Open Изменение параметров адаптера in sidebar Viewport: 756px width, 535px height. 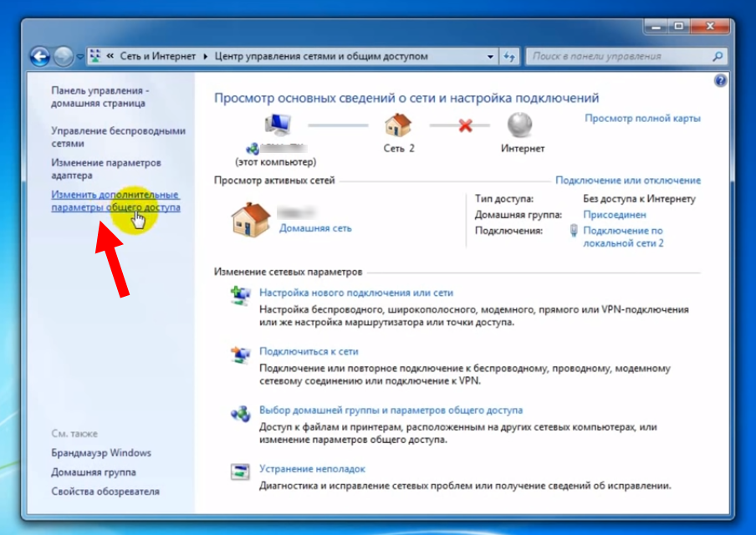click(x=105, y=169)
